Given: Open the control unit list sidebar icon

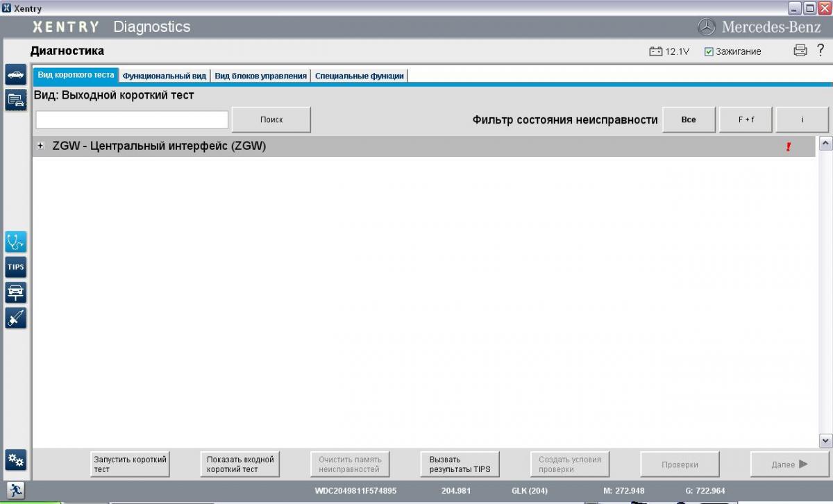Looking at the screenshot, I should click(x=15, y=100).
